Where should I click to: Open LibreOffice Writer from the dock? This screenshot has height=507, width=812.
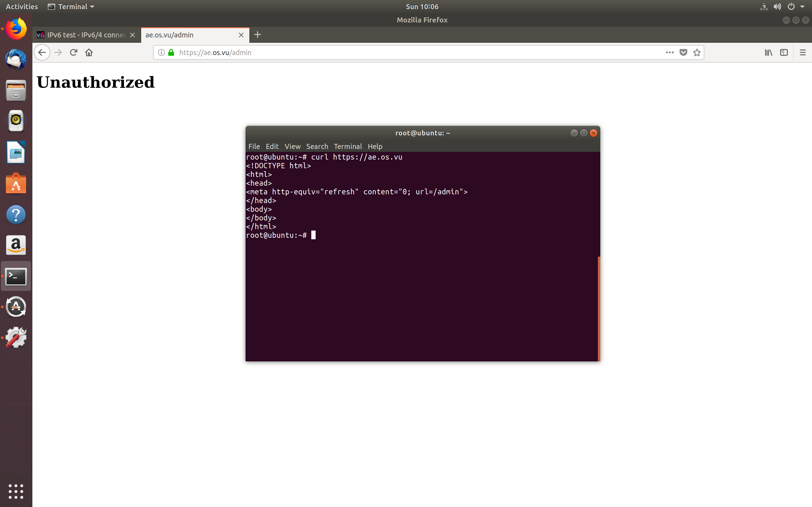[x=16, y=152]
